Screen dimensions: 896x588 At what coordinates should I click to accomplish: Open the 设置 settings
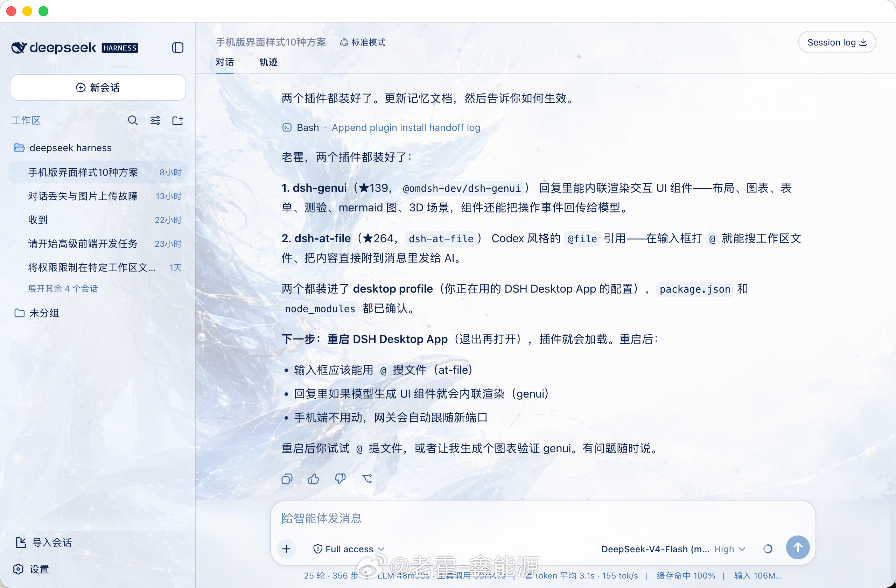click(31, 569)
